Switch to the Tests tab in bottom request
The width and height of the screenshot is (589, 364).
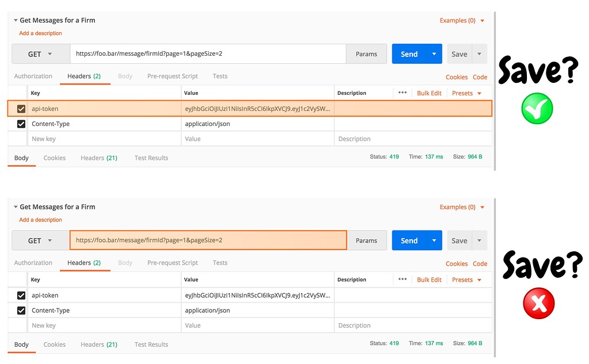point(220,262)
